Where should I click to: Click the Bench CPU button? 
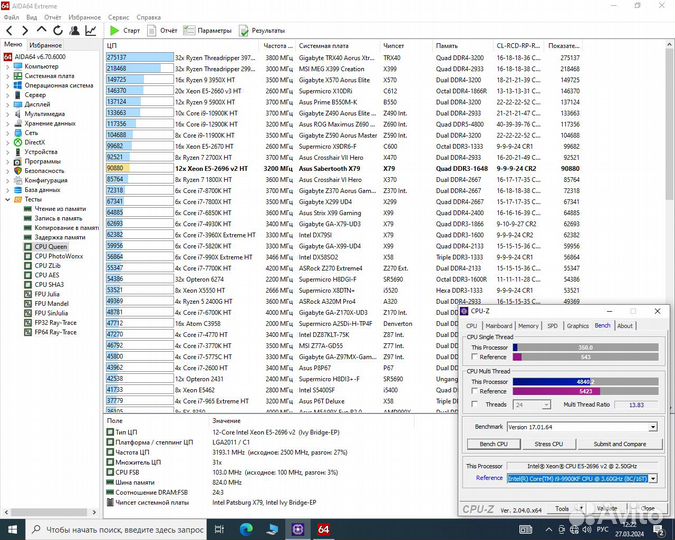pyautogui.click(x=493, y=444)
